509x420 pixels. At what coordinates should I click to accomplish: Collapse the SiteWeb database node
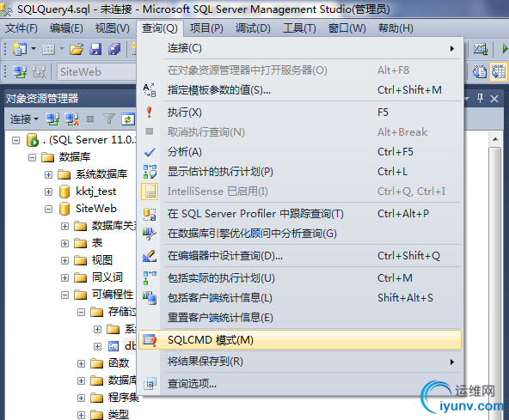click(x=48, y=209)
